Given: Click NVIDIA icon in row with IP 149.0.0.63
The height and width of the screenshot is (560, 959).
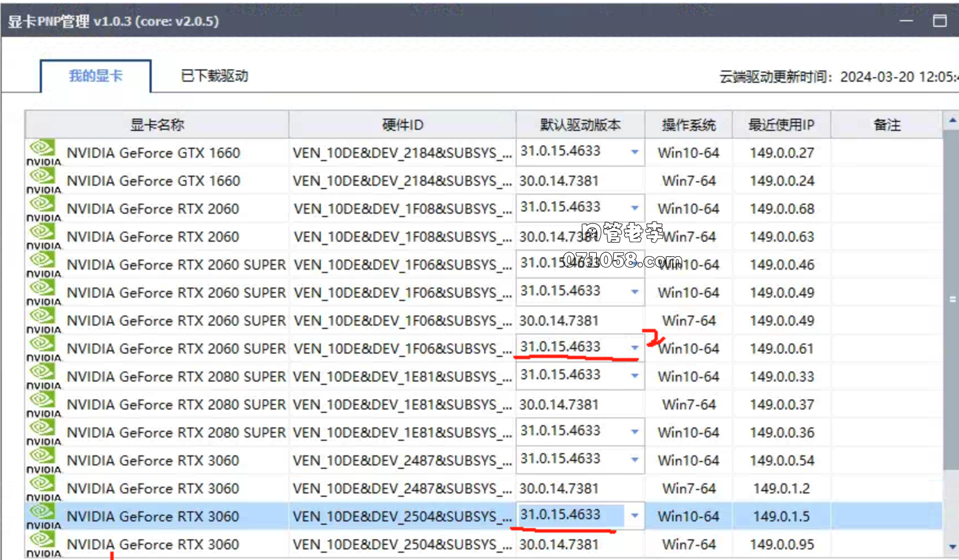Looking at the screenshot, I should coord(44,236).
